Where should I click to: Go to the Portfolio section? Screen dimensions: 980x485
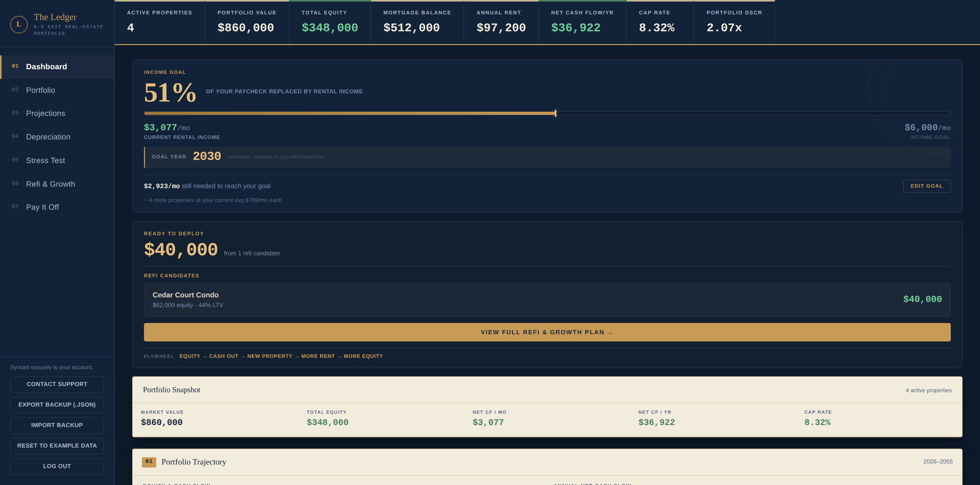(57, 90)
